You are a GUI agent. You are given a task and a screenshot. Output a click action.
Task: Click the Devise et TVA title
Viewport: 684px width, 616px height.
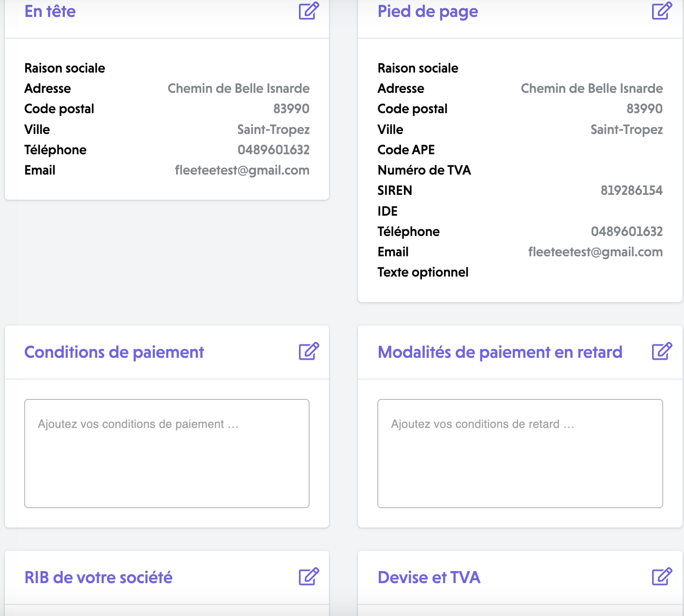point(429,577)
